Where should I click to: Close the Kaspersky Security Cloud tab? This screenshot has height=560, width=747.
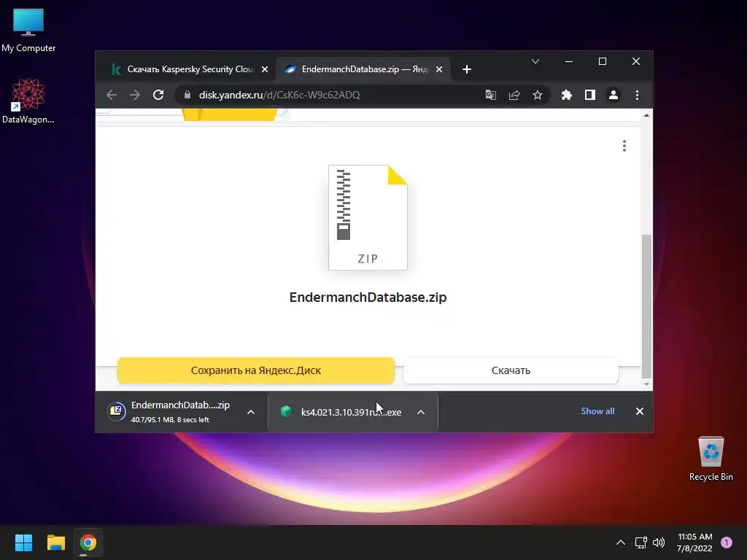click(265, 69)
